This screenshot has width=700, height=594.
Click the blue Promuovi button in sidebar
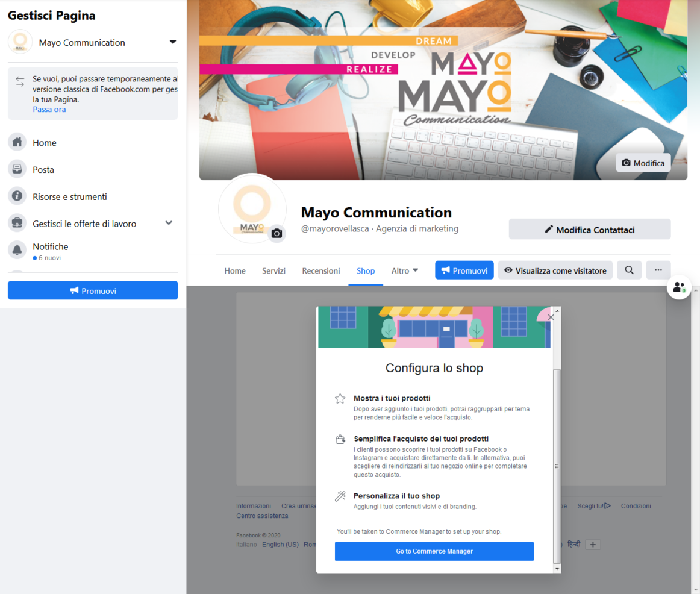[x=93, y=290]
